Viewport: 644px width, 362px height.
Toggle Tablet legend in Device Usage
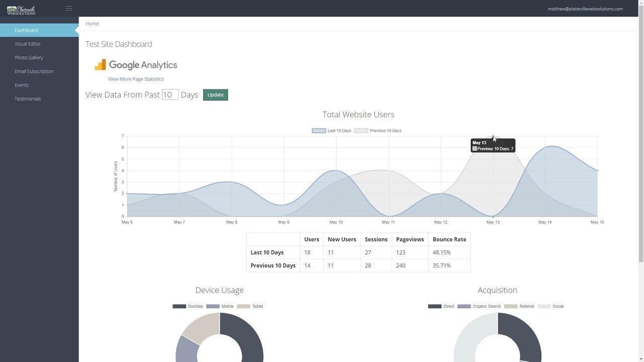pos(244,306)
